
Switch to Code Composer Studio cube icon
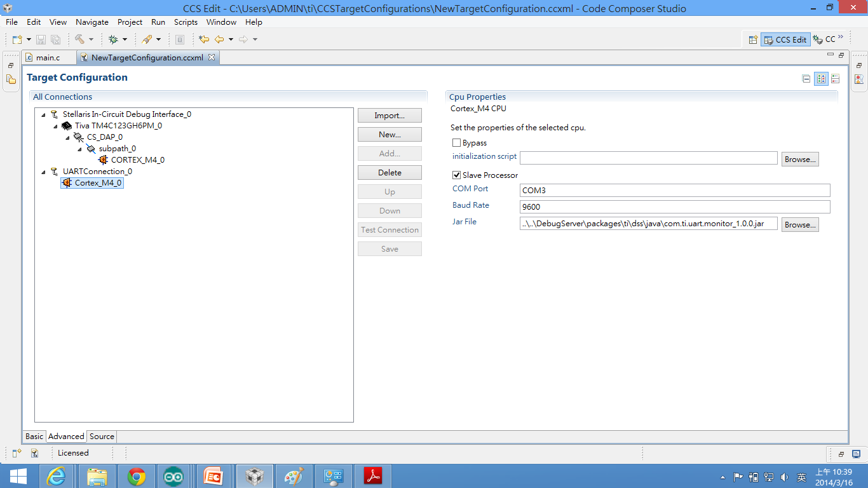(x=254, y=476)
